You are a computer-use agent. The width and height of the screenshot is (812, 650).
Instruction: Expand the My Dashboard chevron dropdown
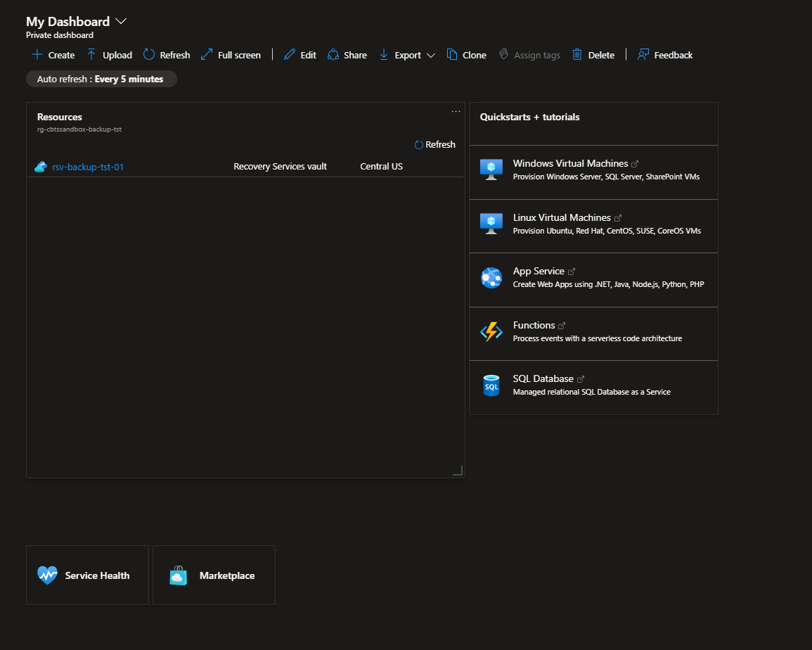click(x=121, y=21)
